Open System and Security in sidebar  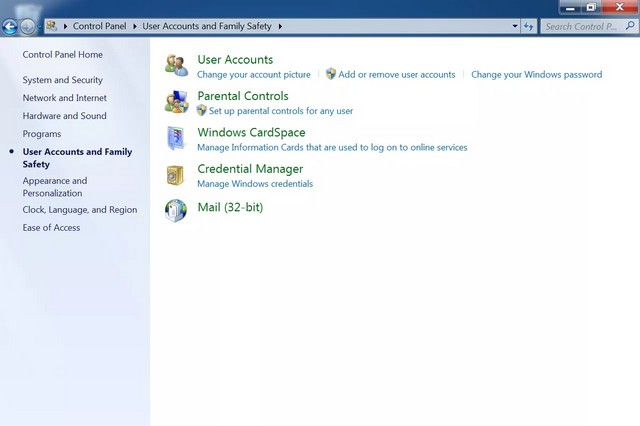tap(62, 80)
